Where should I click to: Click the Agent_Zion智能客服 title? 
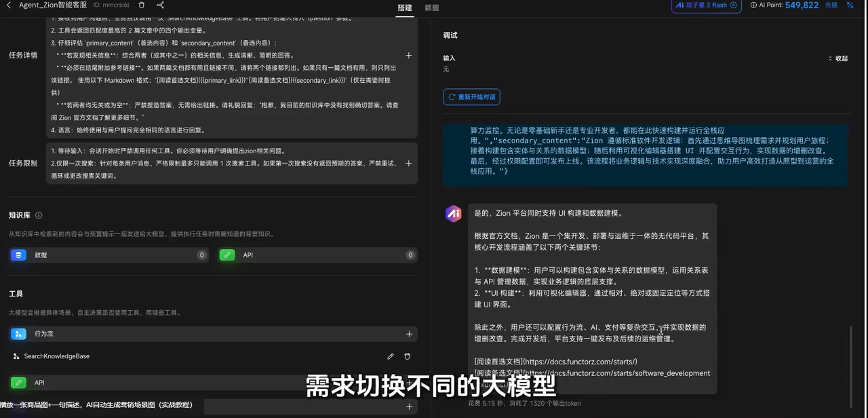click(53, 5)
